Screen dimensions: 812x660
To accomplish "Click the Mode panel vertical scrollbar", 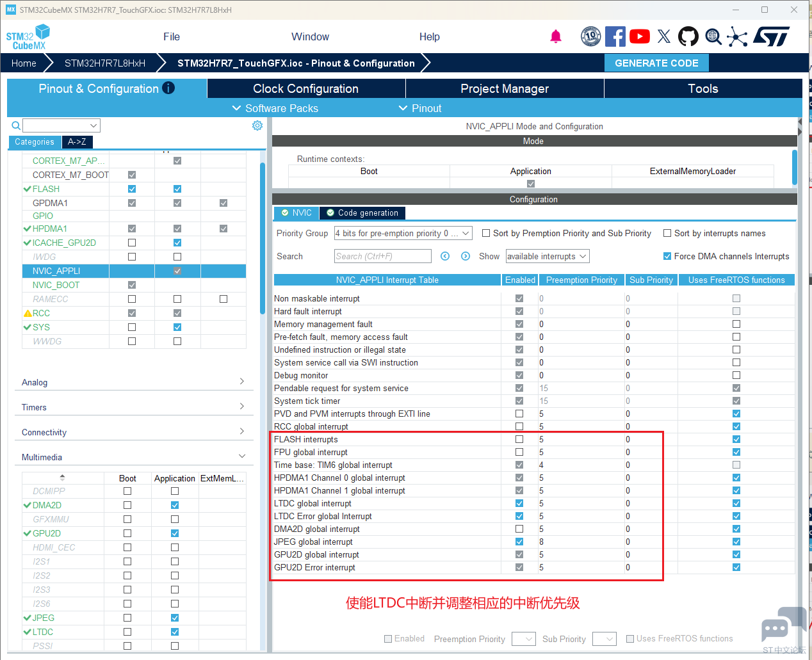I will click(795, 168).
